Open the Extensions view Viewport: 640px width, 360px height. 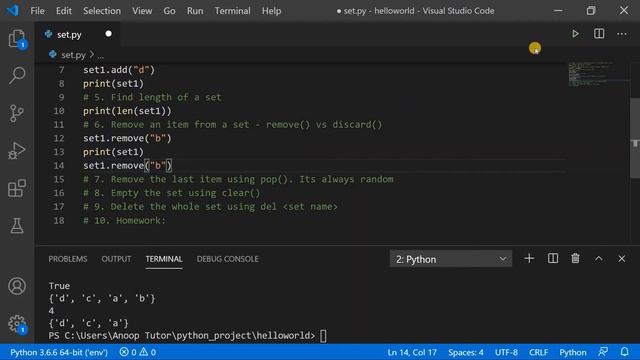coord(17,188)
